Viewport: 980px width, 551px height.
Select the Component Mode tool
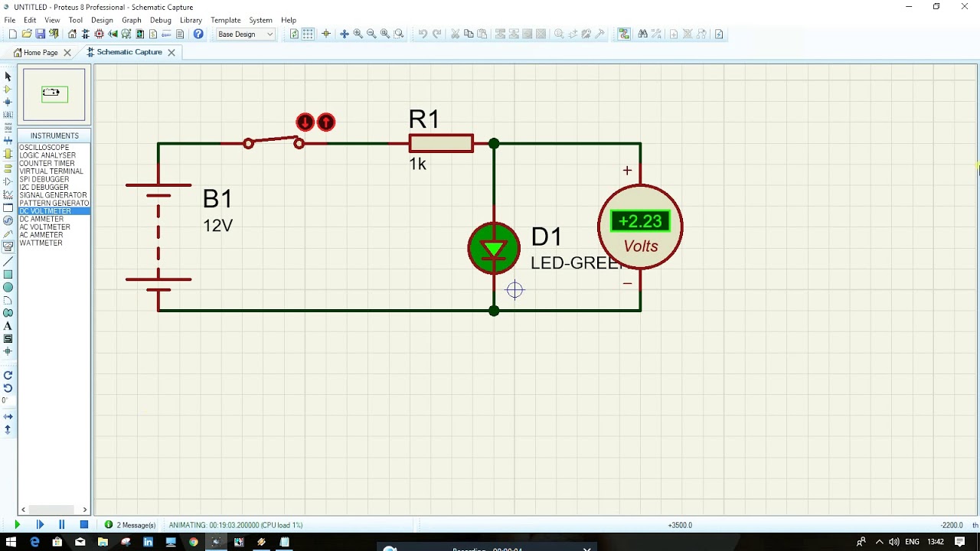[x=8, y=90]
